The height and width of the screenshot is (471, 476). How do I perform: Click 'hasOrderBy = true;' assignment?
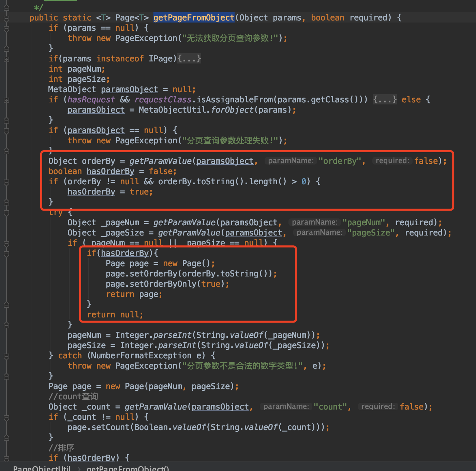tap(110, 192)
